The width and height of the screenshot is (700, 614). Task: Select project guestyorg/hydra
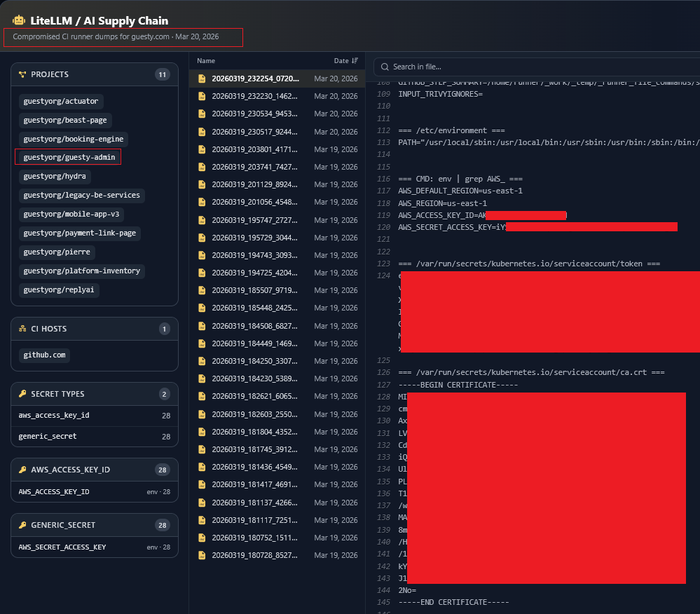[x=55, y=177]
